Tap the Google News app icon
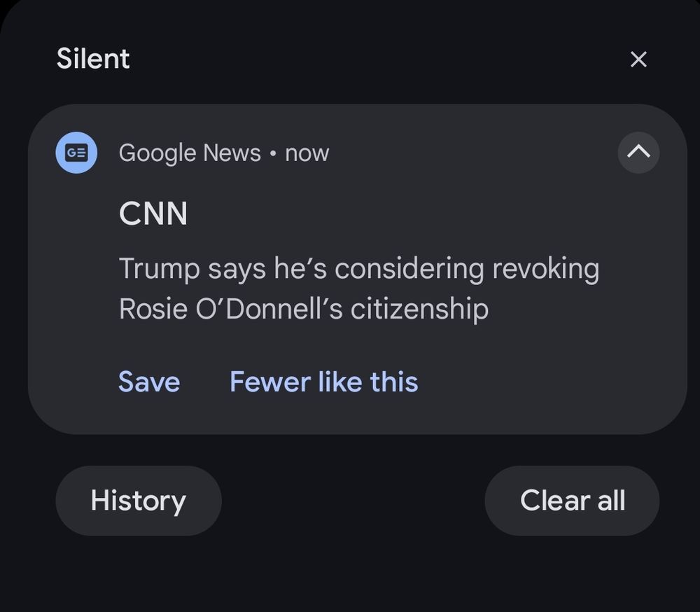The image size is (700, 612). click(76, 153)
